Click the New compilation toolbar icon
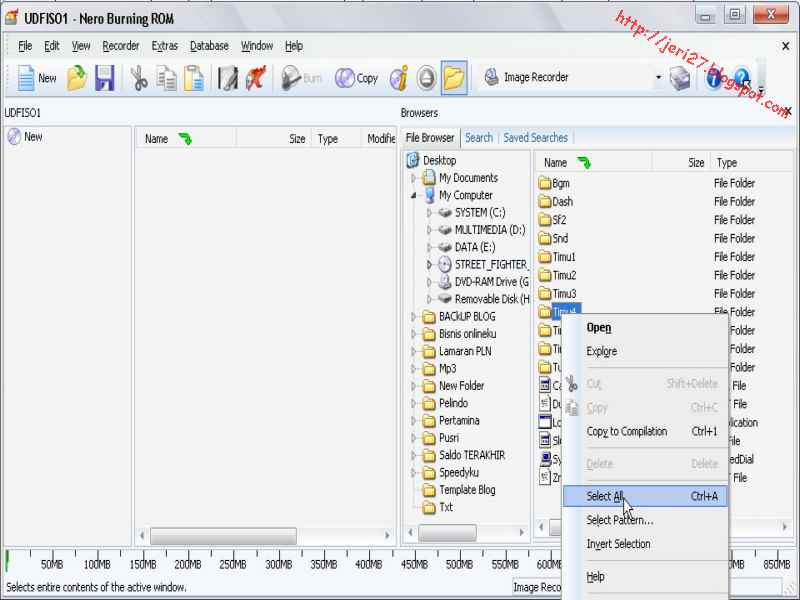 pos(37,78)
